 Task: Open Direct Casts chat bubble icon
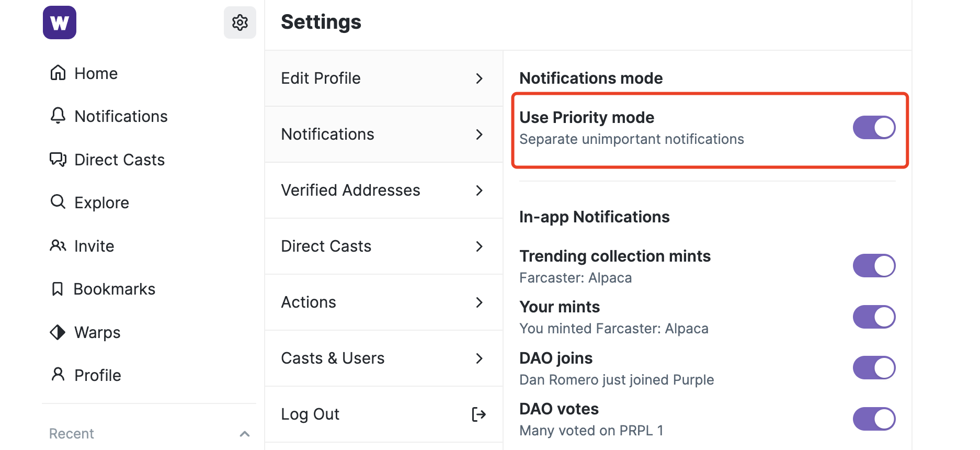[x=58, y=159]
